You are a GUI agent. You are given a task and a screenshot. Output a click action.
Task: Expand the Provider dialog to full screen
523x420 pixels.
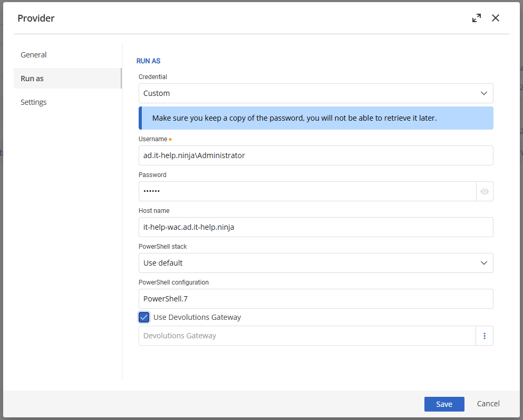pyautogui.click(x=477, y=18)
